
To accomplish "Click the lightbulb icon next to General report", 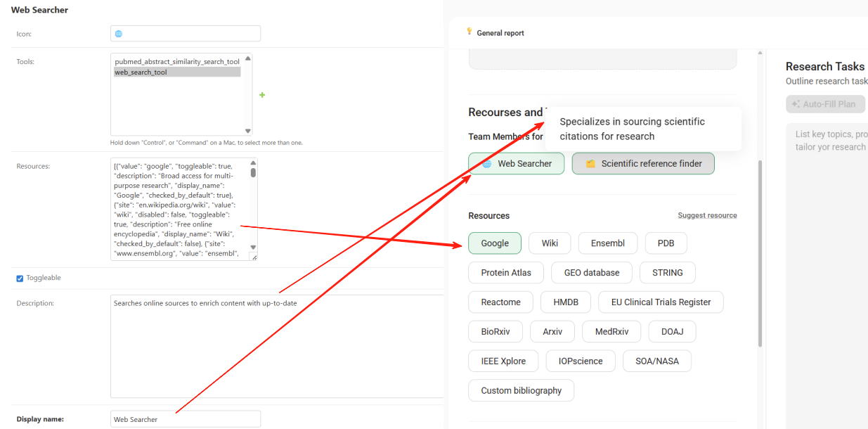I will point(469,32).
